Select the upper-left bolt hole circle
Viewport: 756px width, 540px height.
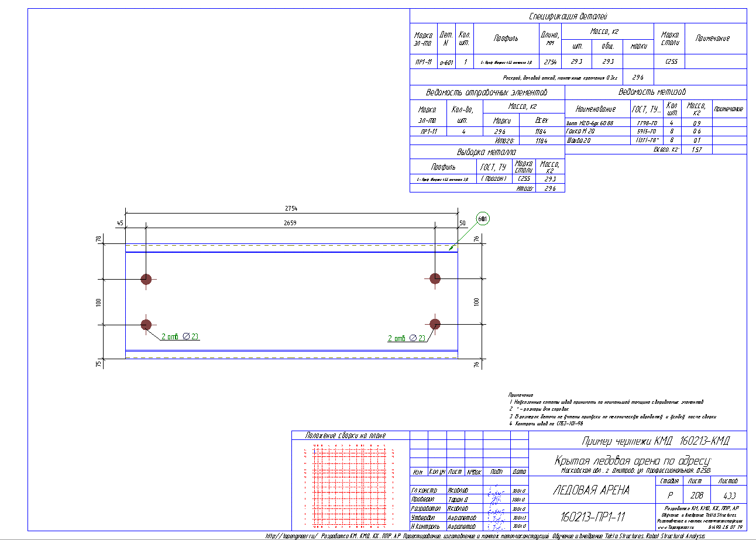click(146, 279)
